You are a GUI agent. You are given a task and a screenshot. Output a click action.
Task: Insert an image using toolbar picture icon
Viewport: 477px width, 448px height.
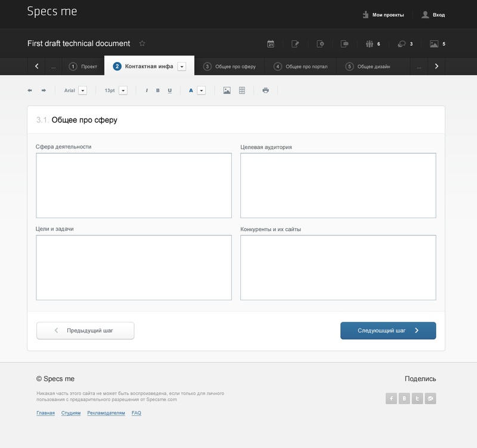pyautogui.click(x=227, y=91)
